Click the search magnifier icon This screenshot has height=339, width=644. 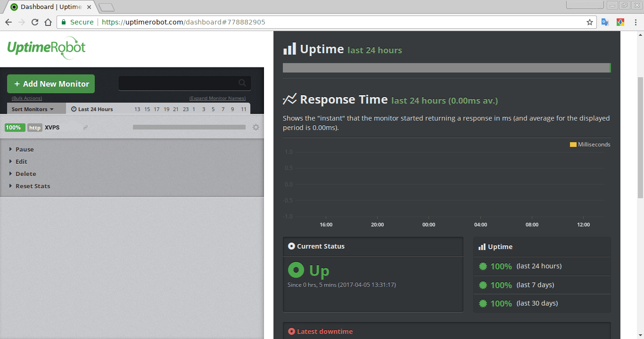point(242,83)
